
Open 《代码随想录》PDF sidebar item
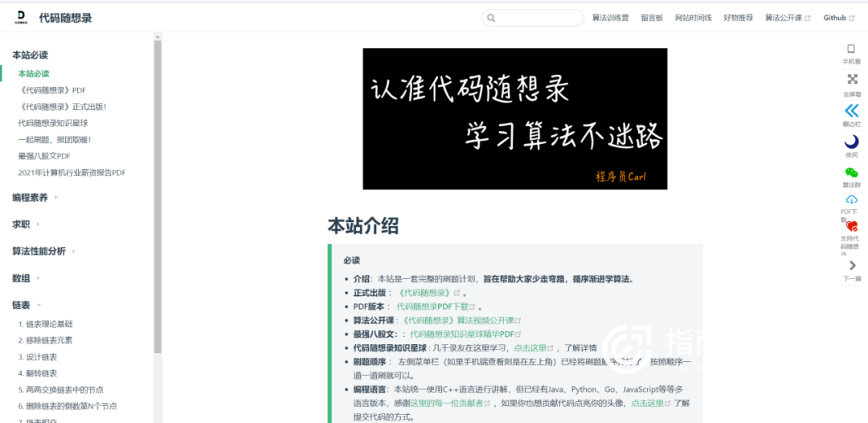point(52,90)
